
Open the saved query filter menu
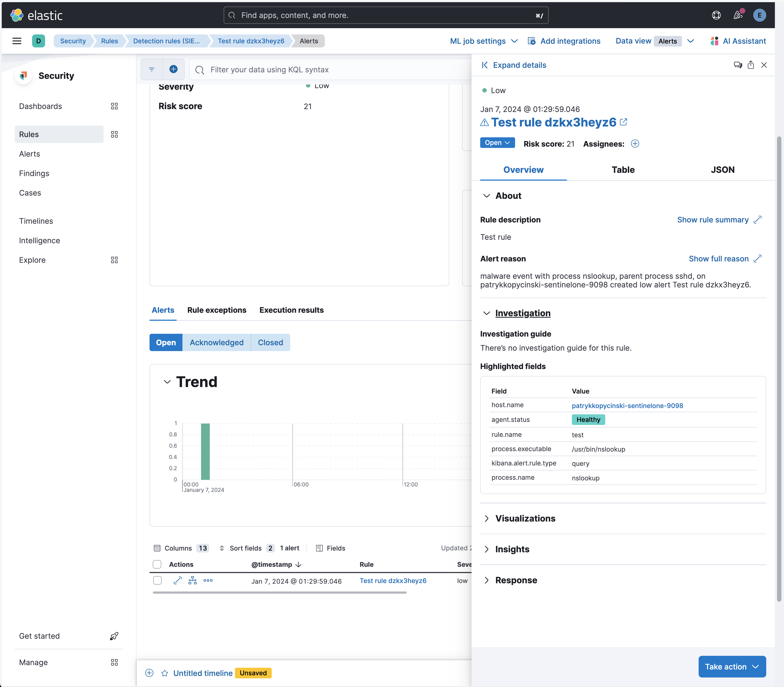point(152,69)
